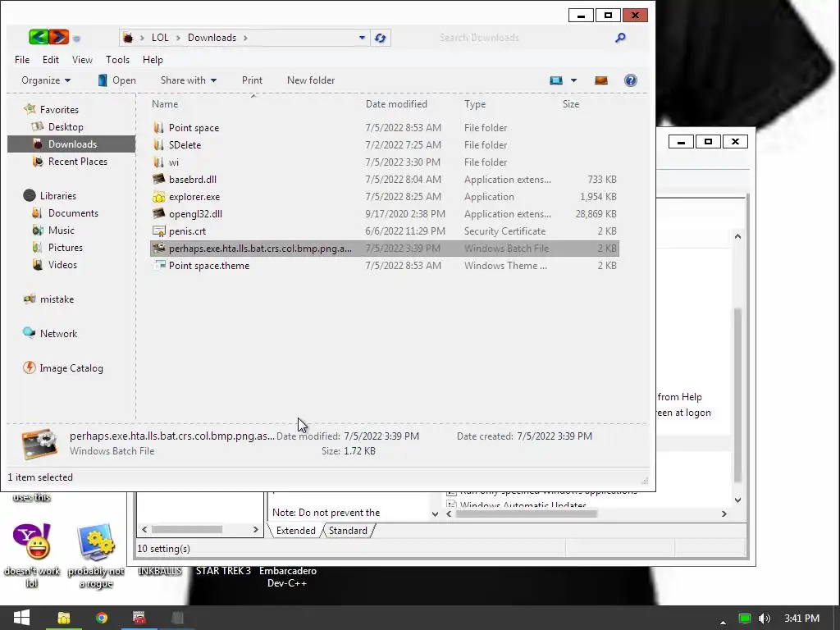Click the change view icon

556,80
